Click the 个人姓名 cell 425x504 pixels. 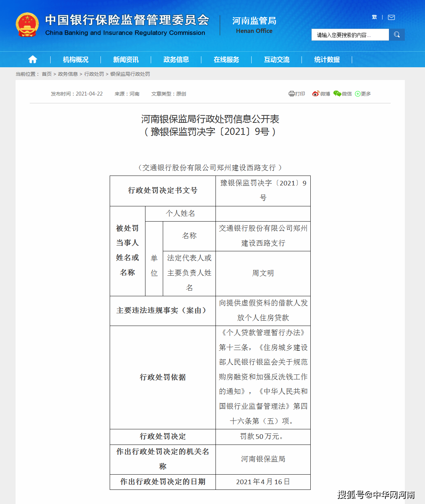click(180, 213)
